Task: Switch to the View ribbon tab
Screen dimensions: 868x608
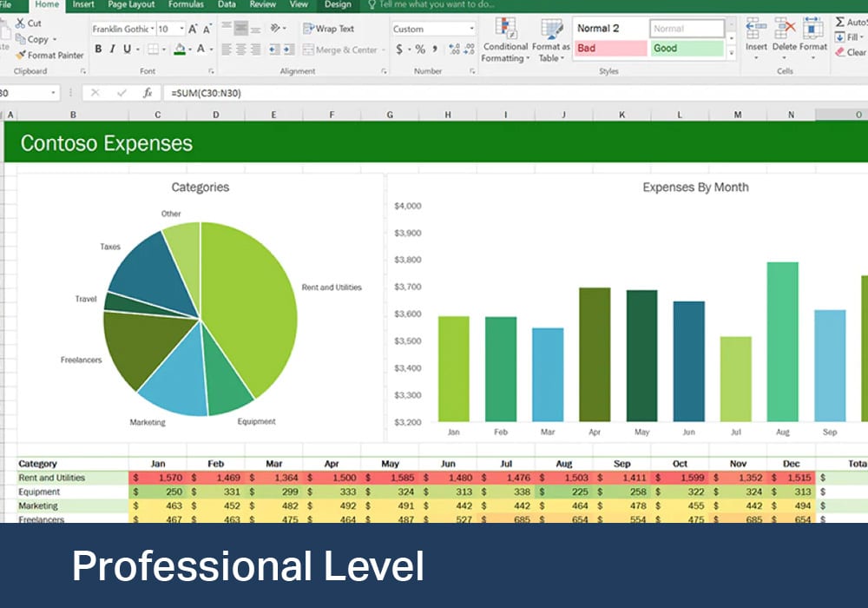Action: point(299,4)
